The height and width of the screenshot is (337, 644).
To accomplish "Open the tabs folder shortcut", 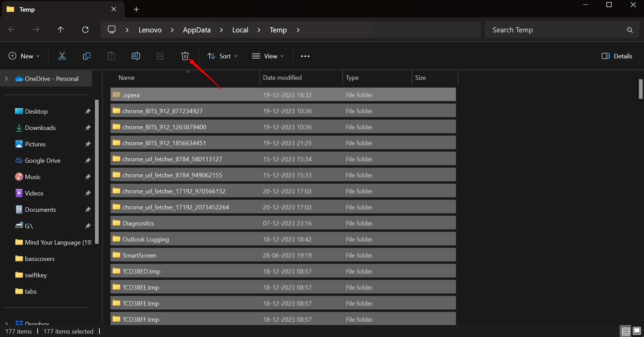I will (26, 291).
